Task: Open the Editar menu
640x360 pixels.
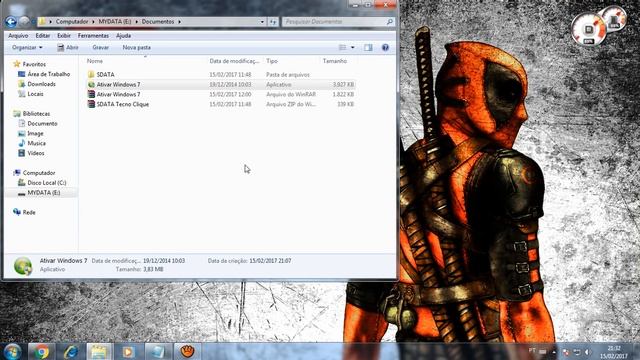Action: (x=43, y=36)
